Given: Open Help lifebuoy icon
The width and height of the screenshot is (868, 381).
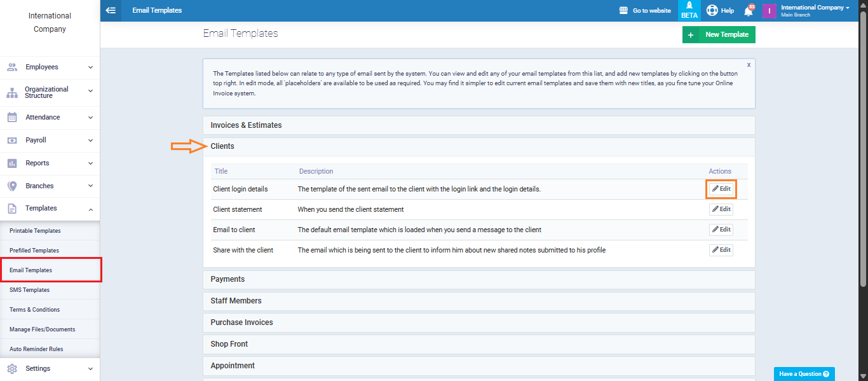Looking at the screenshot, I should (x=712, y=11).
